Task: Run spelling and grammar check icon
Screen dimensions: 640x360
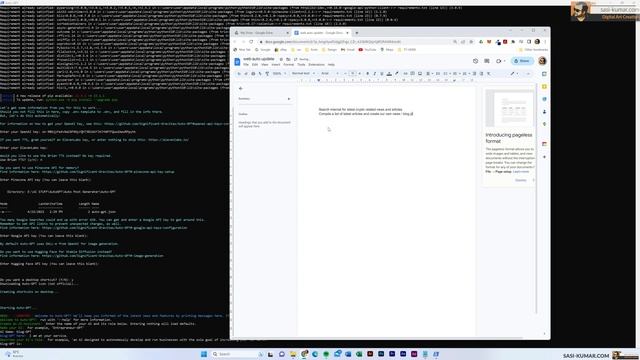Action: [x=260, y=73]
